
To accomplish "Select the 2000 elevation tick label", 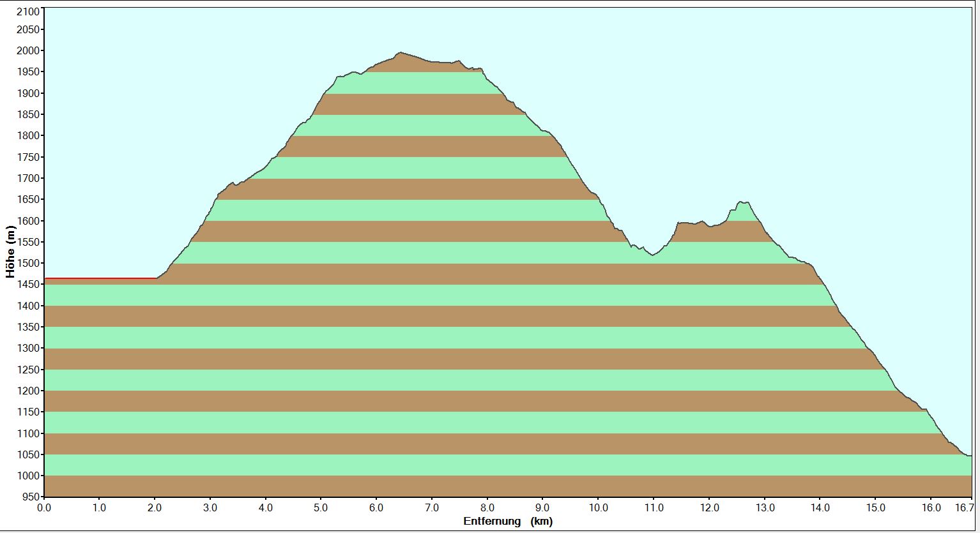I will coord(28,51).
